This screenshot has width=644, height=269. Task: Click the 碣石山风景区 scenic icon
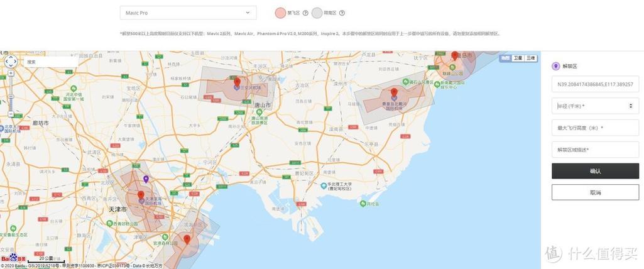pyautogui.click(x=406, y=82)
